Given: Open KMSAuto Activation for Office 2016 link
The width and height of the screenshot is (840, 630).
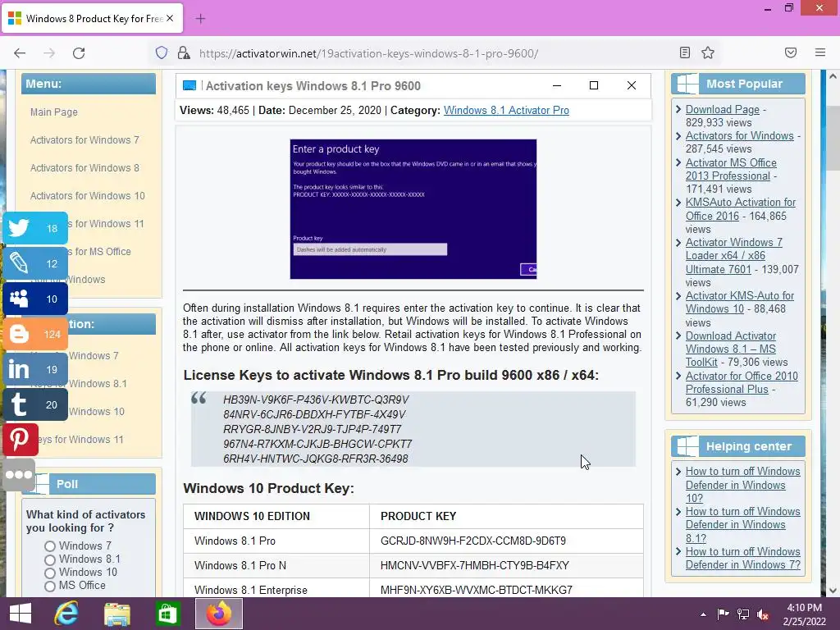Looking at the screenshot, I should click(x=741, y=209).
